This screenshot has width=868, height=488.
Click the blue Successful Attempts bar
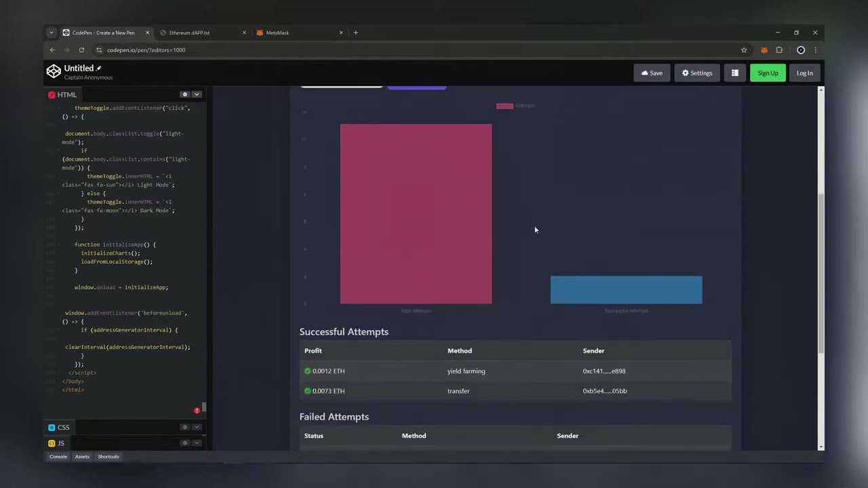[626, 289]
